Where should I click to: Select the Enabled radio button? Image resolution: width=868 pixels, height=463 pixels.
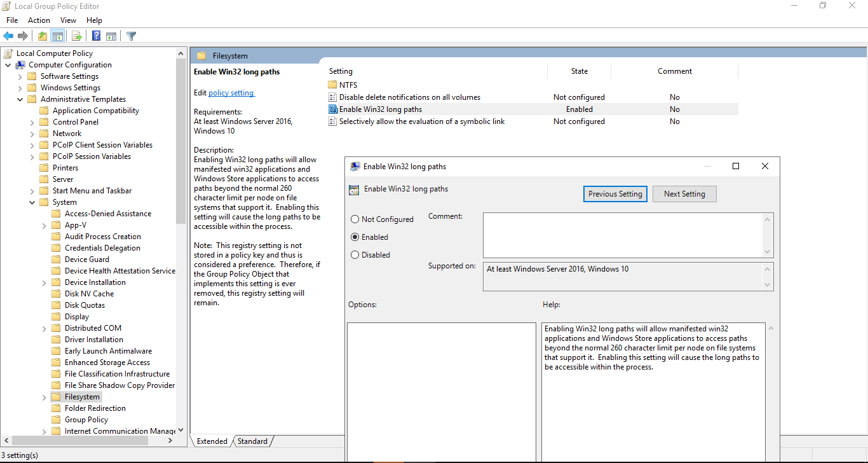[355, 237]
